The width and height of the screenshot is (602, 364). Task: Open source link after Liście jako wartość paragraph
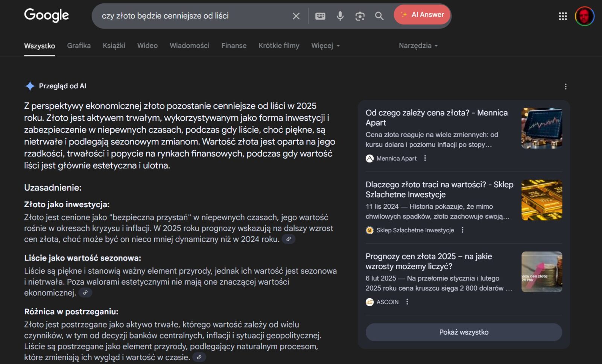pyautogui.click(x=85, y=293)
